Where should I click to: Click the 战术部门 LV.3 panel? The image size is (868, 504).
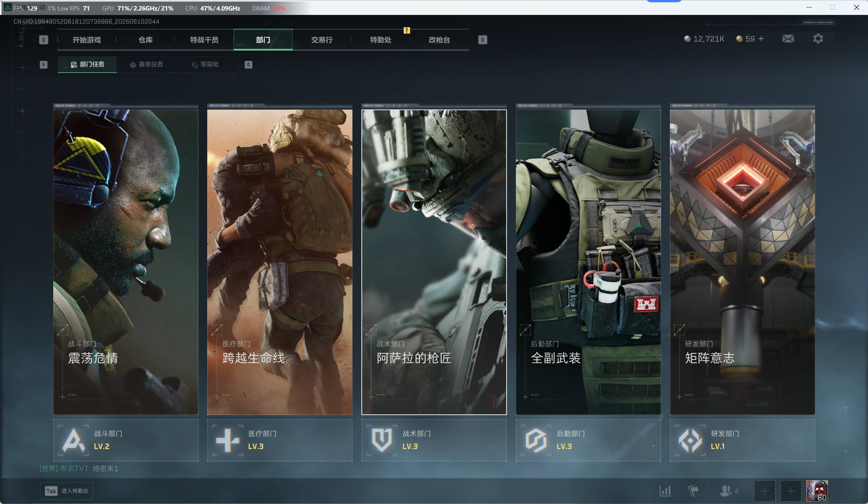pyautogui.click(x=434, y=440)
